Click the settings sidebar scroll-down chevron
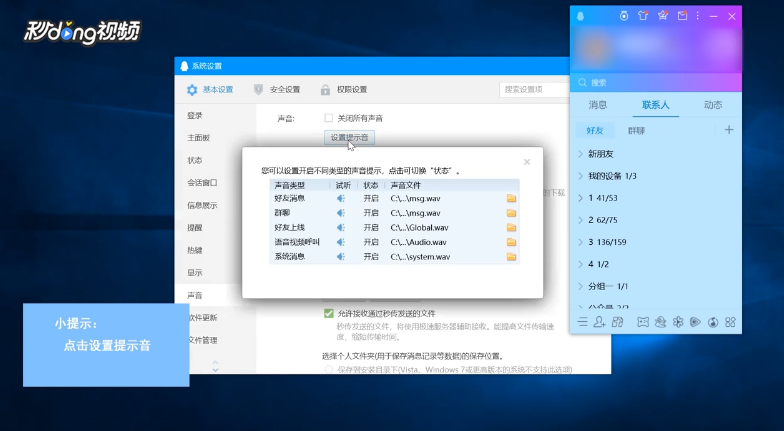 pos(216,370)
